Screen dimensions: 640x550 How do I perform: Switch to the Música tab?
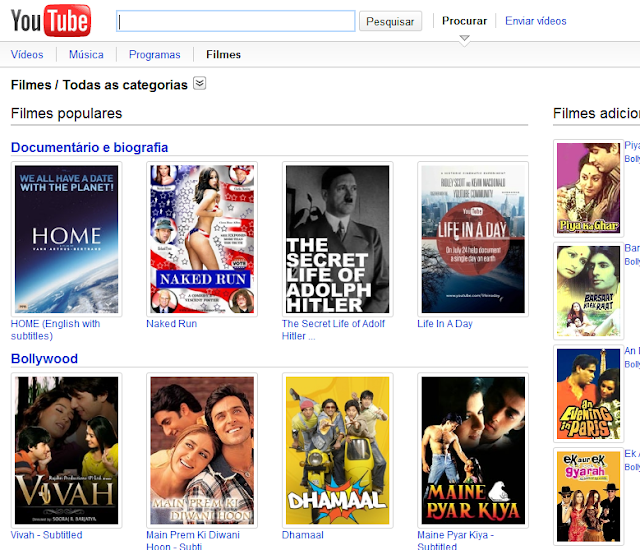(x=86, y=54)
